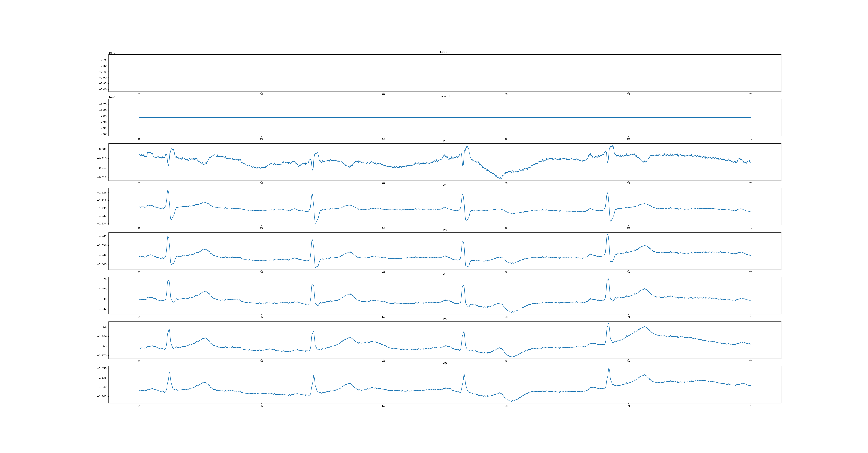Click the 70 x-axis tick under V6 plot
868x453 pixels.
click(750, 406)
